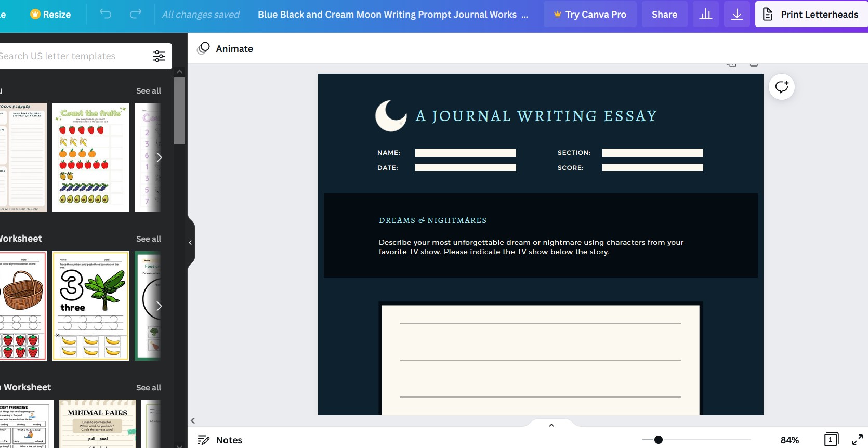This screenshot has width=868, height=448.
Task: Expand the page thumbnails chevron at bottom
Action: (x=551, y=425)
